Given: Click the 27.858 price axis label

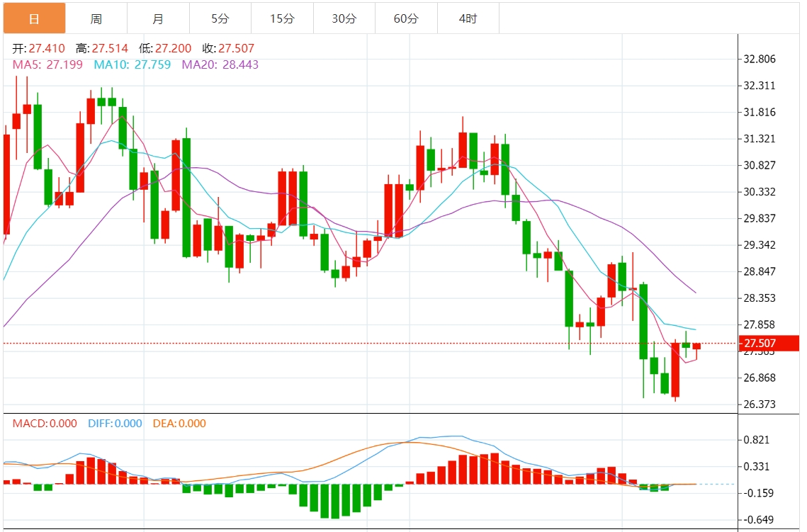Looking at the screenshot, I should (760, 324).
